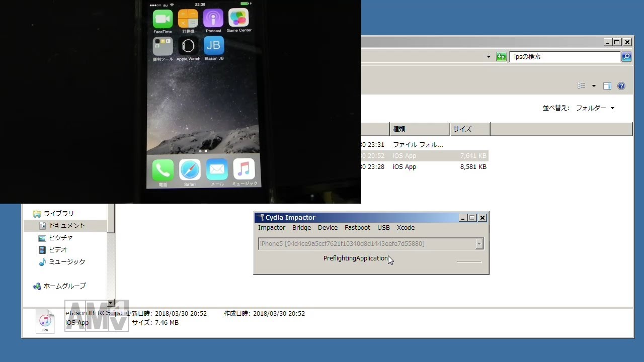Tap the Podcast app icon

pyautogui.click(x=213, y=18)
